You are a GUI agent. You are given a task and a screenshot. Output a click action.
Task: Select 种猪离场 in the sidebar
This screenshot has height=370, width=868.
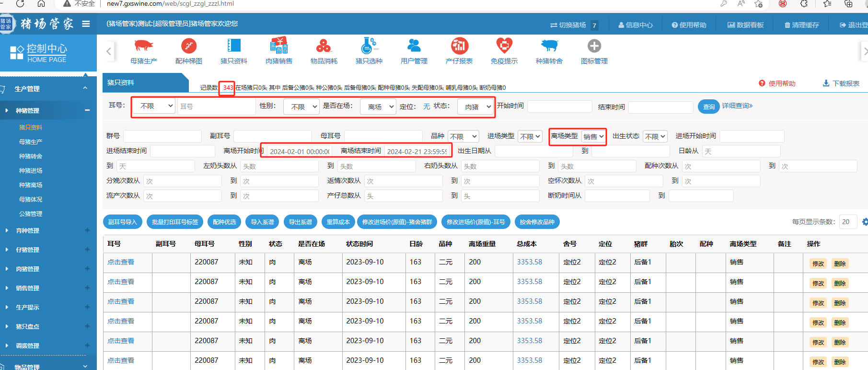pyautogui.click(x=31, y=185)
